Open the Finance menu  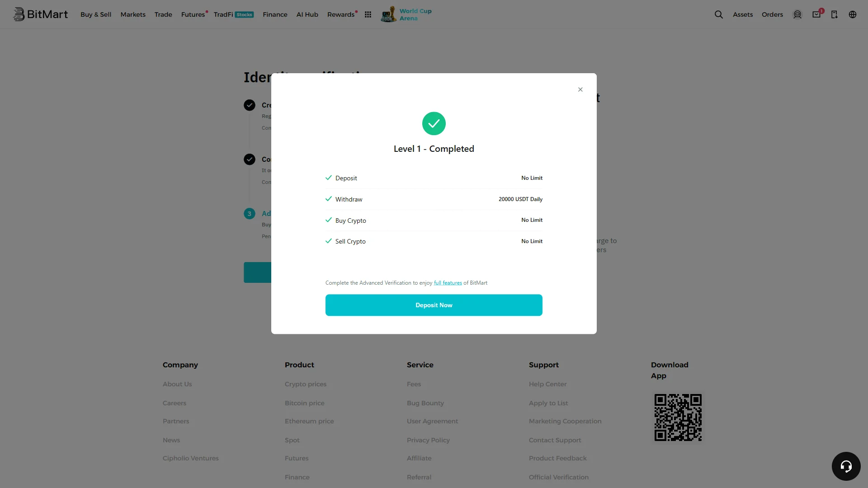click(x=275, y=14)
